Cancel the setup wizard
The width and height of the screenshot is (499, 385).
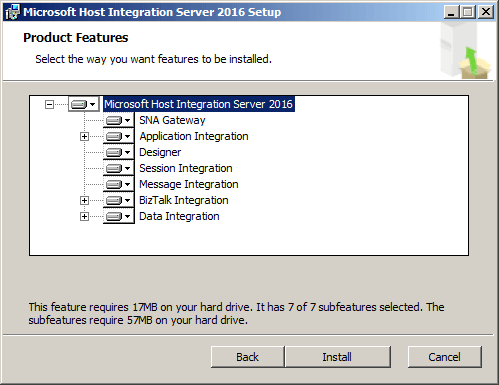point(445,357)
